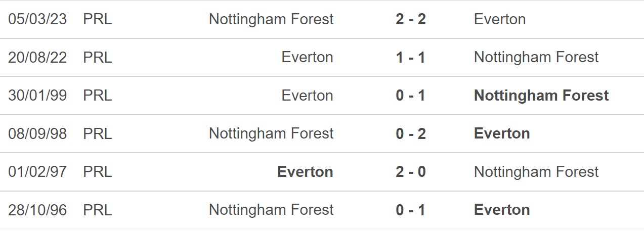Screen dimensions: 644x231
Task: Select Everton home team on 30/01/99
Action: click(308, 96)
